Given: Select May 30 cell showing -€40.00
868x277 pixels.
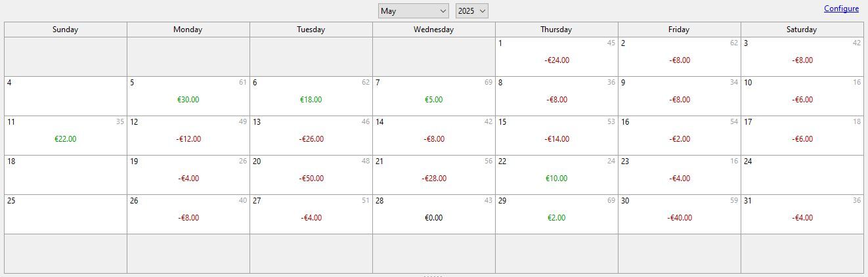Looking at the screenshot, I should pyautogui.click(x=680, y=214).
